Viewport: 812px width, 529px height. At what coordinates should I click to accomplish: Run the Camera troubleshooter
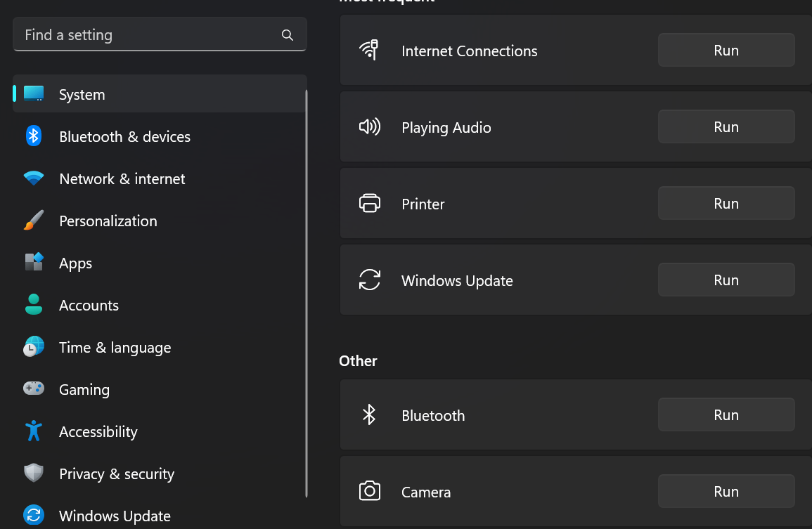[726, 492]
